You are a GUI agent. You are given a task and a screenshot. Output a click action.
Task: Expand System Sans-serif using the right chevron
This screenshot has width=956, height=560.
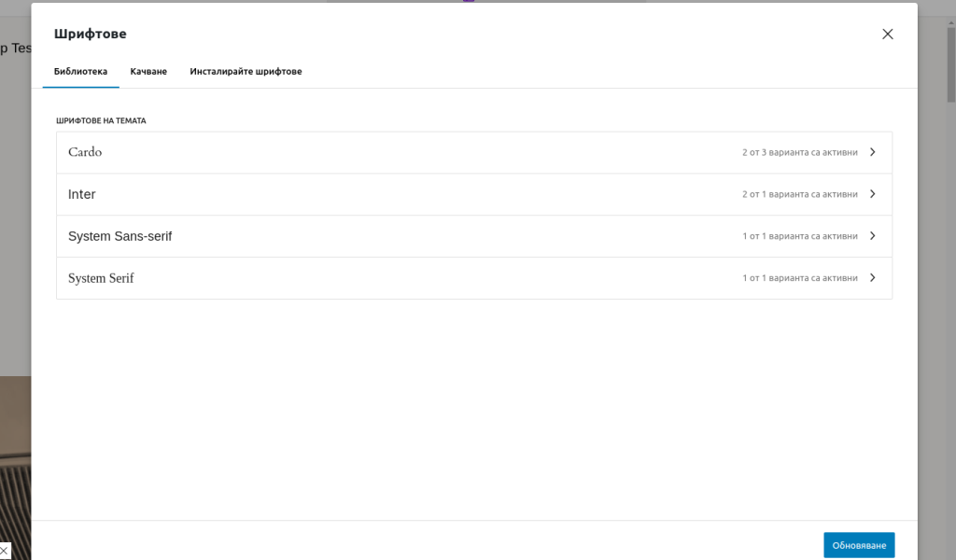873,236
